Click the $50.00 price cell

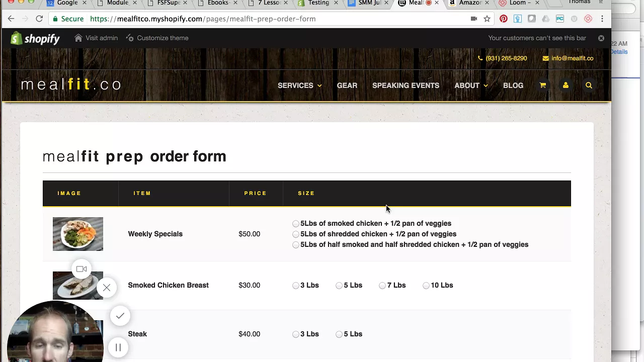tap(250, 234)
